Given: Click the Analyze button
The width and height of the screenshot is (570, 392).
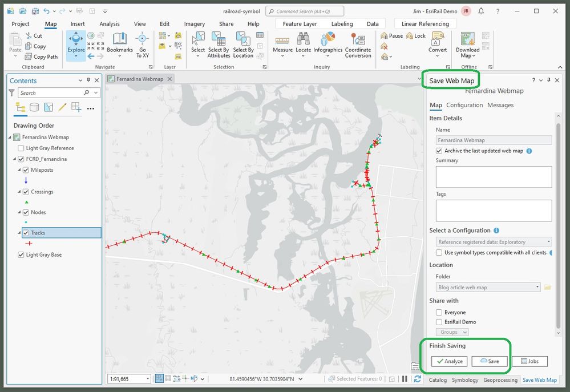Looking at the screenshot, I should coord(449,361).
